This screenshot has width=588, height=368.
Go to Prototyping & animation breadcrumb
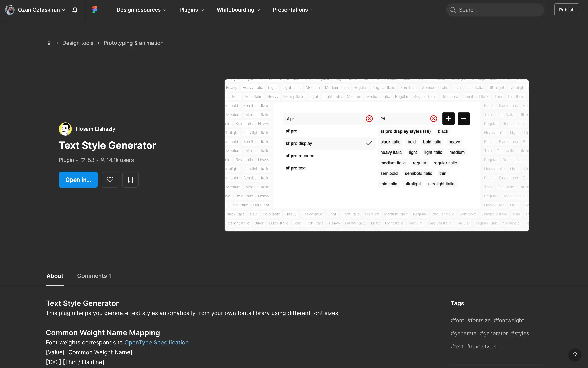coord(133,43)
